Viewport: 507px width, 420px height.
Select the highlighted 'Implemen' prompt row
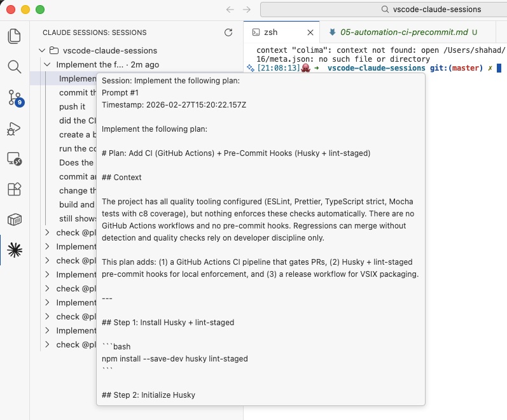tap(64, 79)
